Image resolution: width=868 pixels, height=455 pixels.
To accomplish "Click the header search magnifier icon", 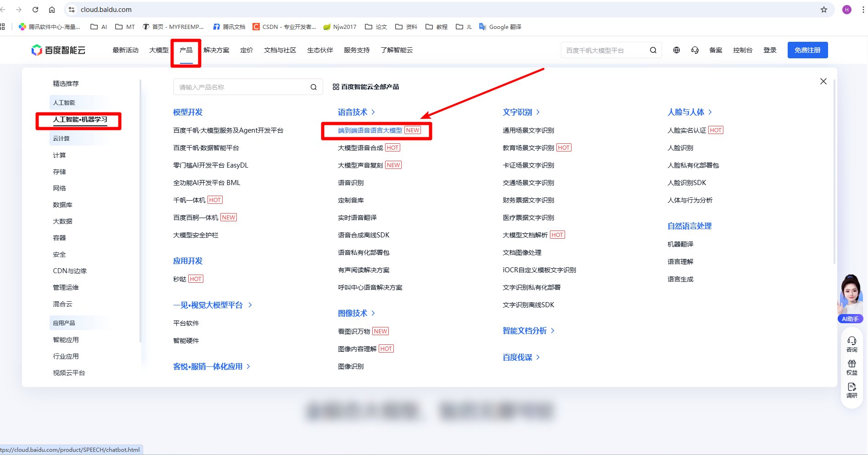I will [653, 50].
